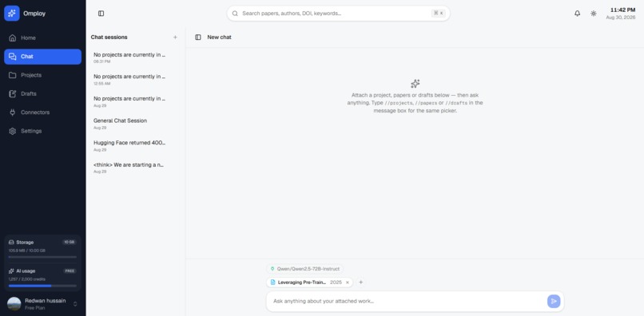Open notifications via the bell icon
Viewport: 644px width, 316px height.
577,14
